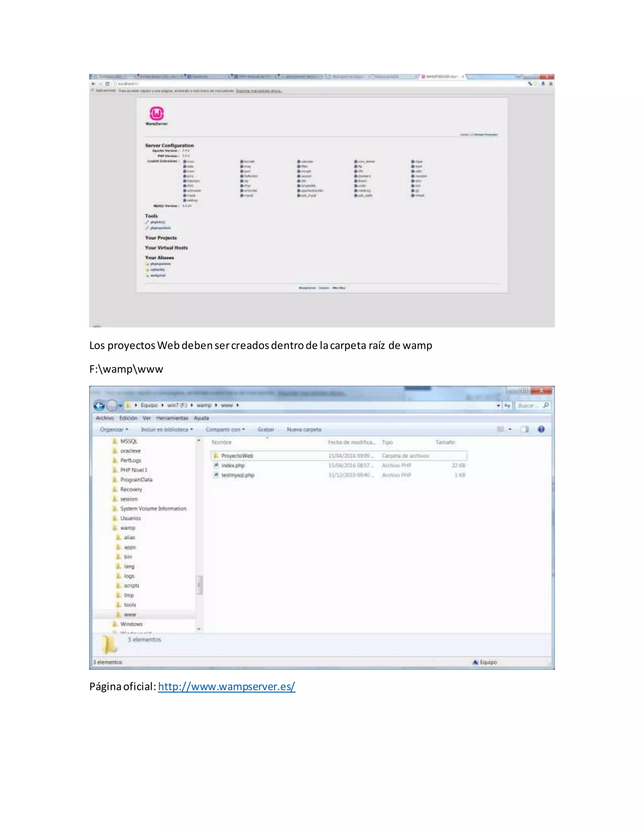This screenshot has height=833, width=644.
Task: Click the Nueva carpeta button
Action: 304,429
